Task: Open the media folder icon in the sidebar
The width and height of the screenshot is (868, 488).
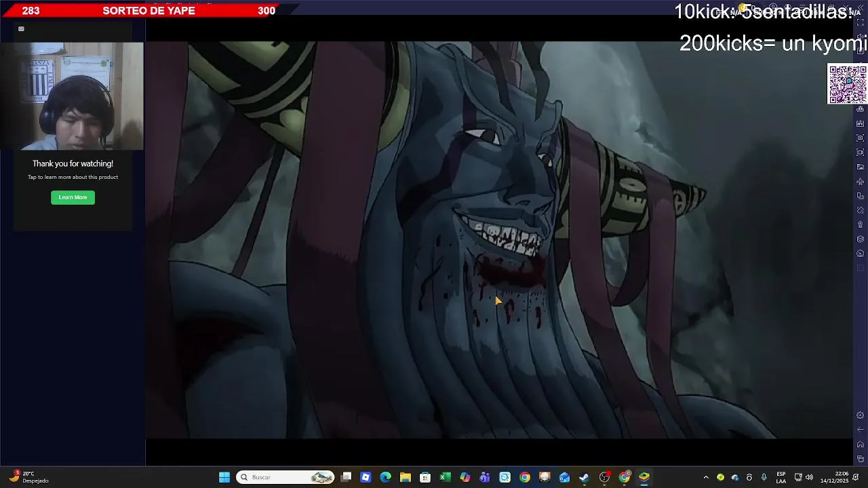Action: (861, 167)
